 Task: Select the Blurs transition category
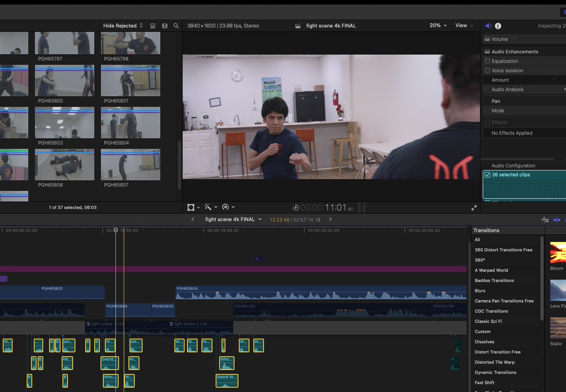coord(479,291)
